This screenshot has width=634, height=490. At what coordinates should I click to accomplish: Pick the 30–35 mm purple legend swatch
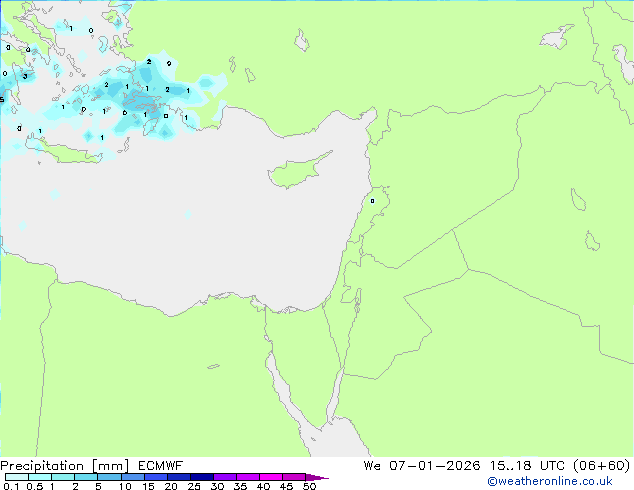click(x=225, y=477)
